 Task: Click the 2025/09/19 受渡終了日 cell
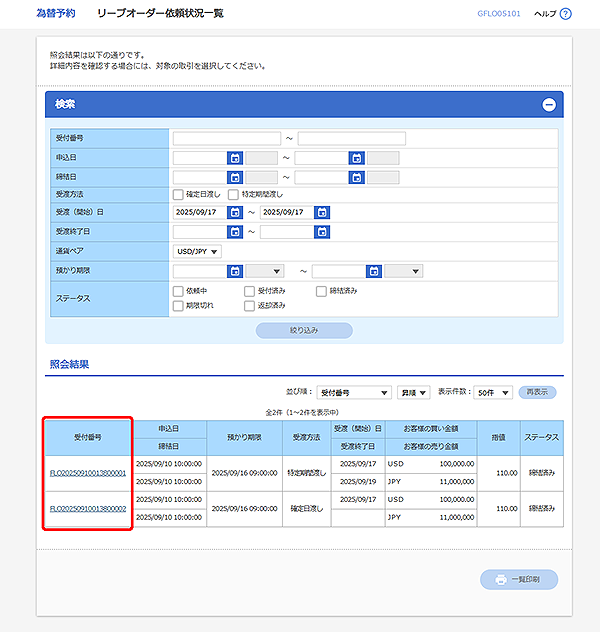coord(358,482)
